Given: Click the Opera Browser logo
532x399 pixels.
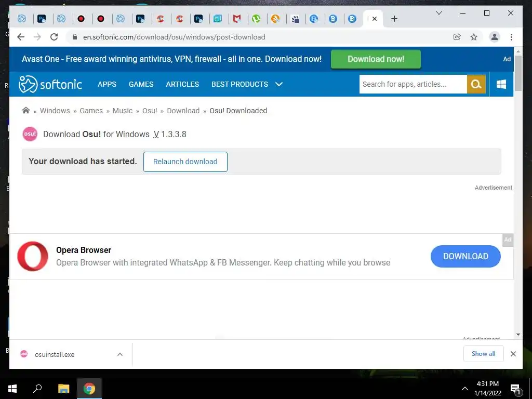Looking at the screenshot, I should tap(33, 256).
